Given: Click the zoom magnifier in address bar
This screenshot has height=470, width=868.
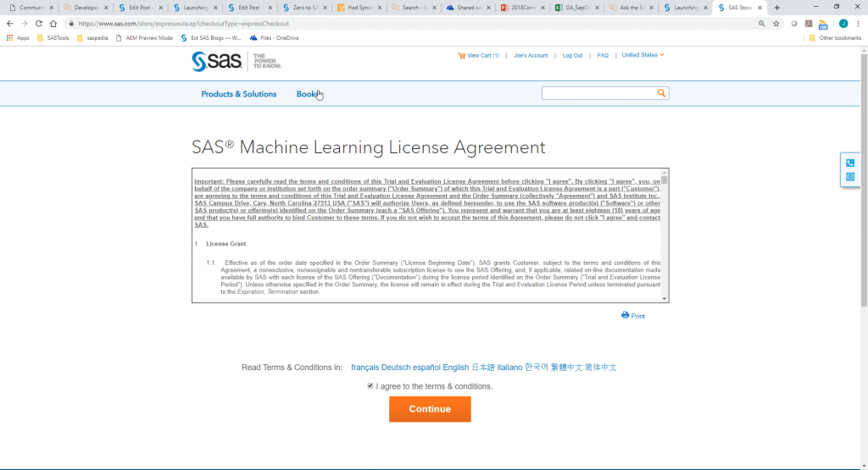Looking at the screenshot, I should (762, 24).
